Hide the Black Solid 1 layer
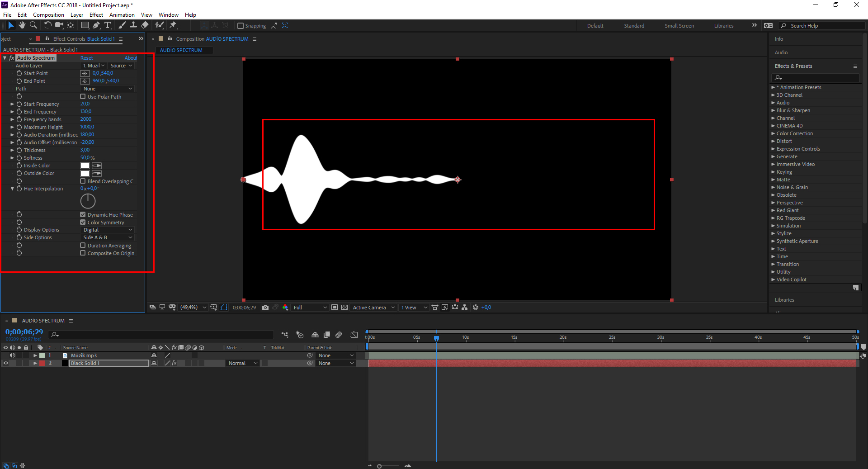This screenshot has width=868, height=469. point(6,363)
